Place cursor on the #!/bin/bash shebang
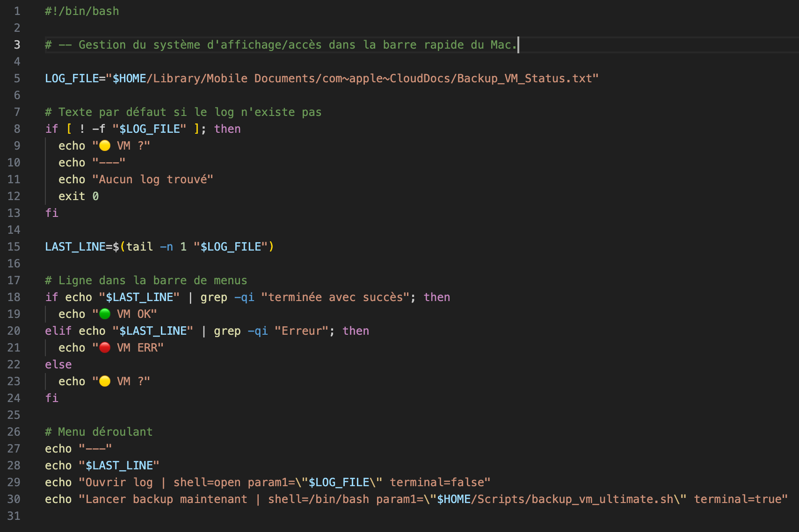This screenshot has width=799, height=532. pos(82,11)
